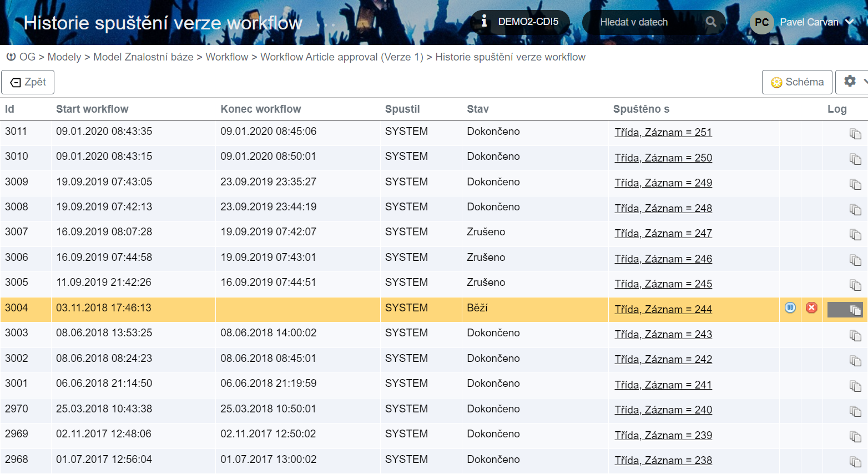Open Workflow Article approval (Verze 1) breadcrumb
Image resolution: width=868 pixels, height=474 pixels.
pos(342,57)
